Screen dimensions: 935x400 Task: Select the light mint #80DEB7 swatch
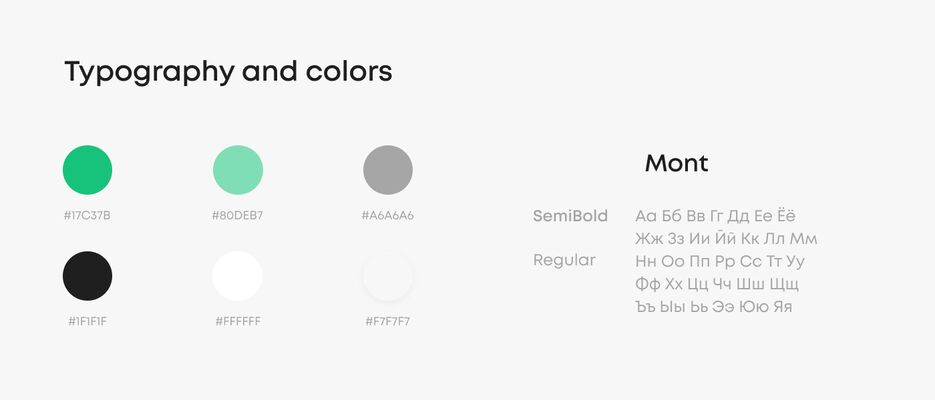pyautogui.click(x=238, y=170)
